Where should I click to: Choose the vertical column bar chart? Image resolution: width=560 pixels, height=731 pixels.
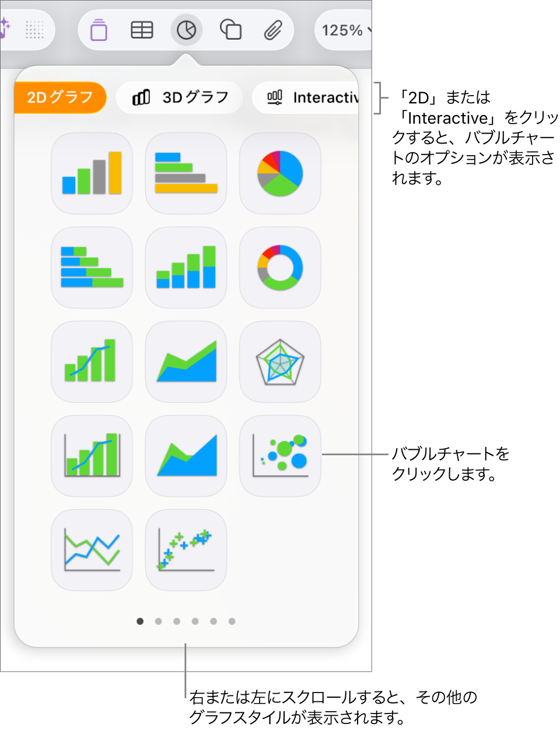[x=92, y=173]
